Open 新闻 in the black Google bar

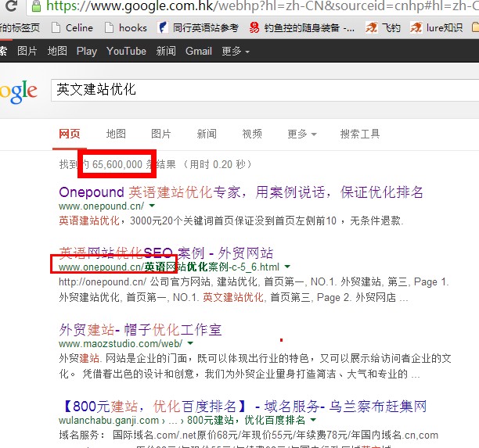(166, 51)
